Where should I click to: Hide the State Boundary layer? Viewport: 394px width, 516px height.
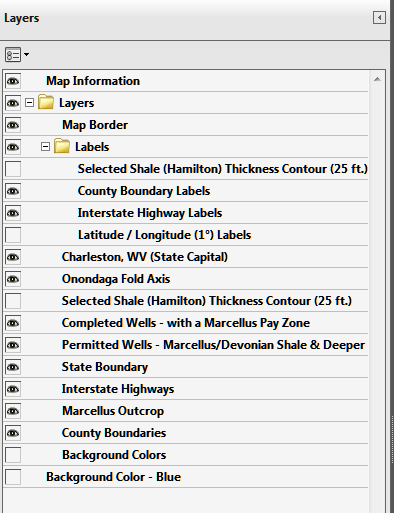click(13, 367)
